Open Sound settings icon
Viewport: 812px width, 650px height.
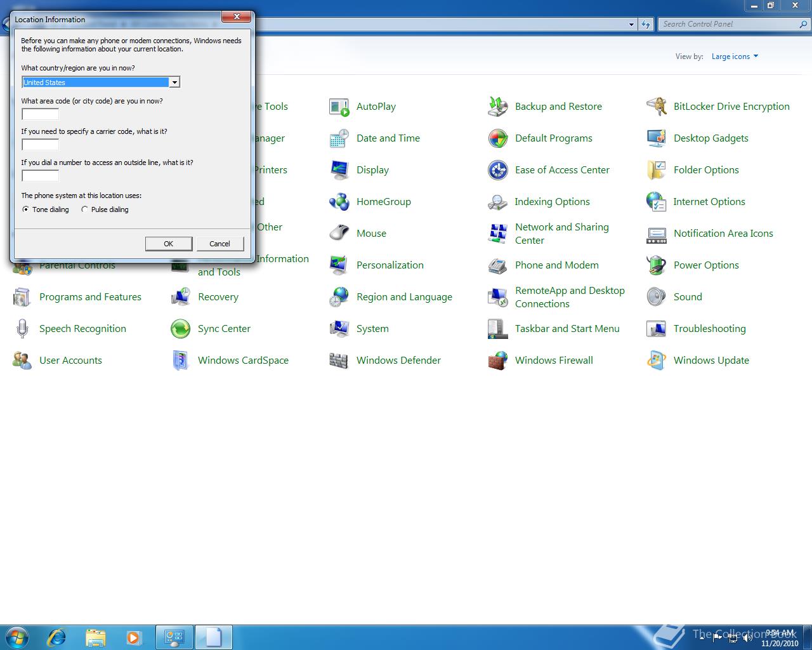[x=657, y=297]
